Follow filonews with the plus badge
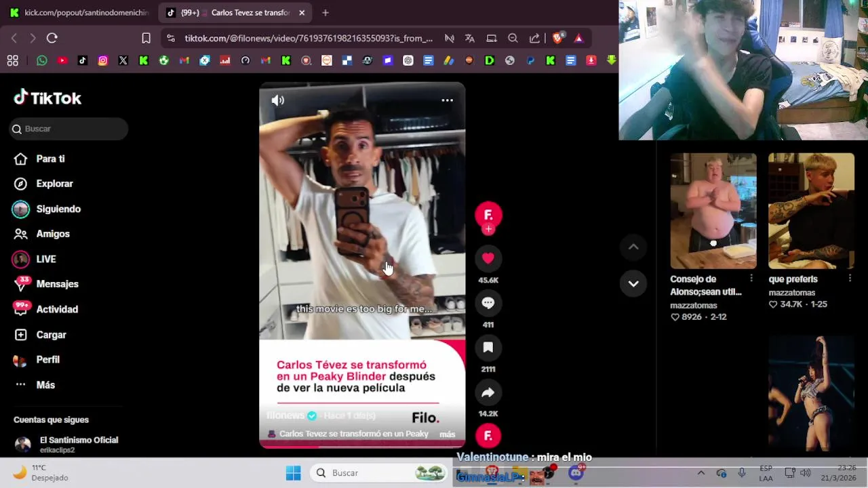Screen dimensions: 868x488 click(488, 229)
